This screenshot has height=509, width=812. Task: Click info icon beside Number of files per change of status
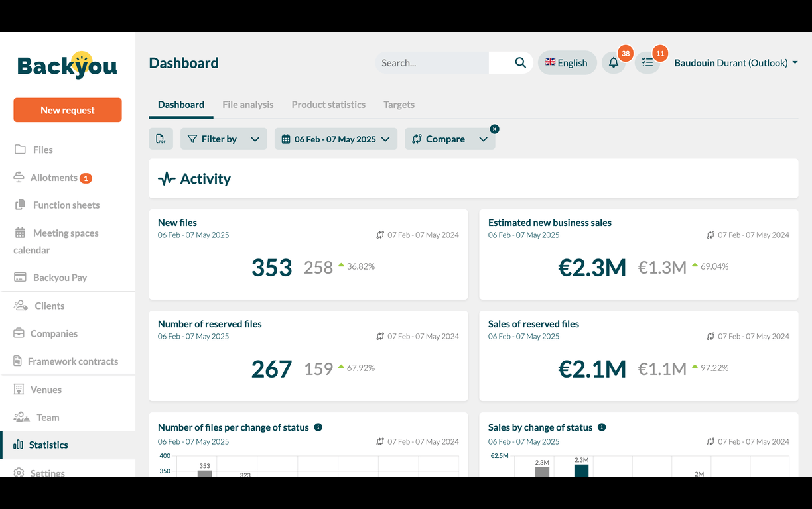tap(318, 427)
